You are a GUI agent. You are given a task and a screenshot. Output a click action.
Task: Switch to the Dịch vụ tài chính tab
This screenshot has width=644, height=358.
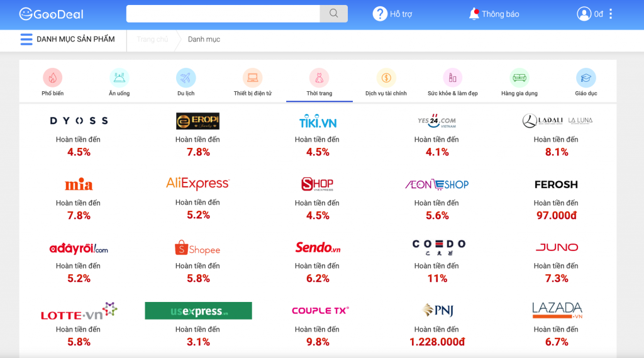point(386,78)
